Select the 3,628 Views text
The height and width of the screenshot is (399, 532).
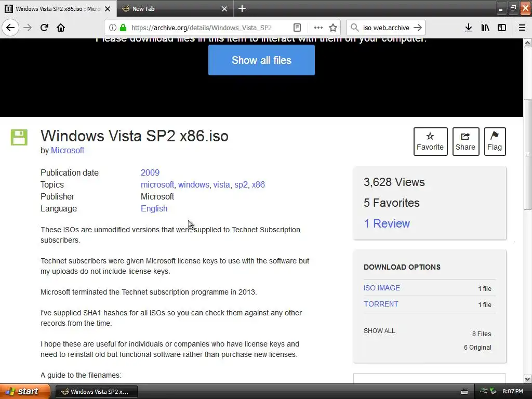(394, 182)
